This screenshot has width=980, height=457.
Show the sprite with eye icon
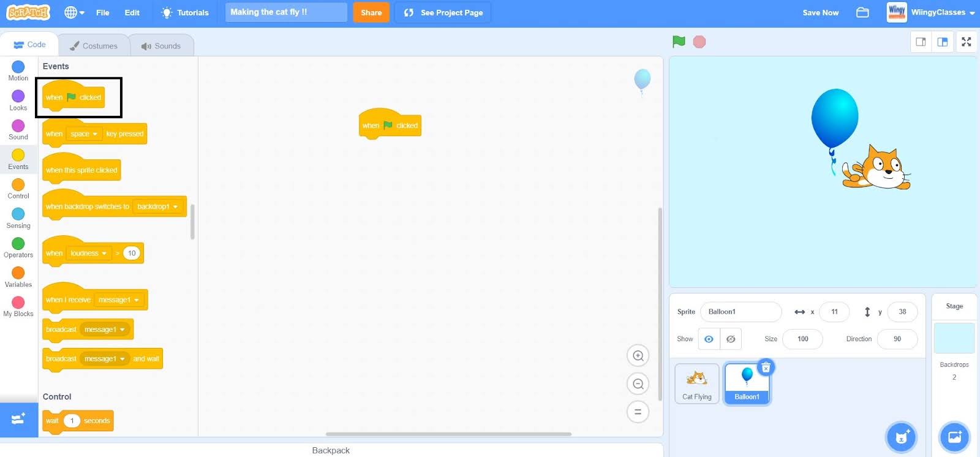point(709,339)
